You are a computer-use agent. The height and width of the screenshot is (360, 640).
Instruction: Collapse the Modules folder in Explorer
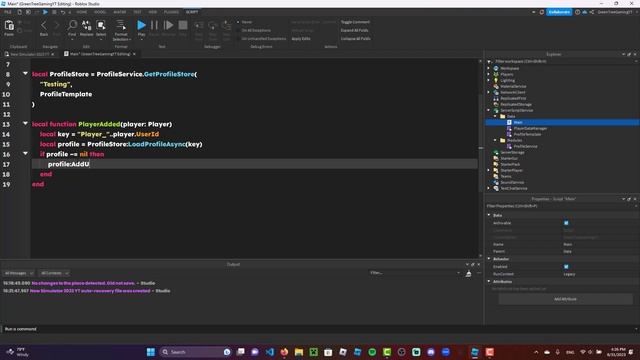pyautogui.click(x=496, y=140)
